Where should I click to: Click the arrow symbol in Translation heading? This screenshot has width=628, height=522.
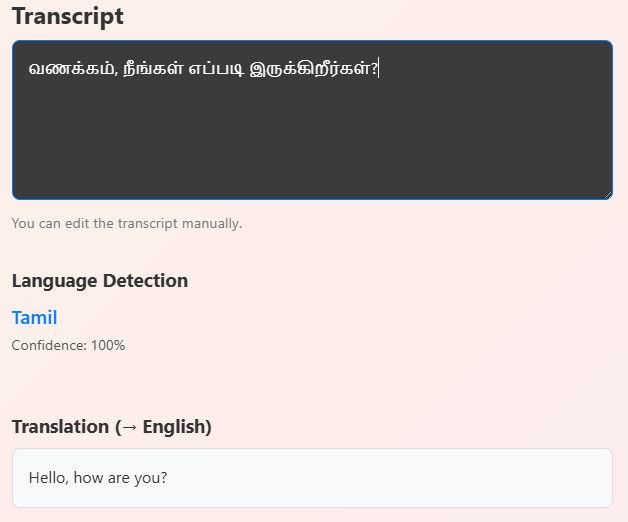[x=127, y=427]
